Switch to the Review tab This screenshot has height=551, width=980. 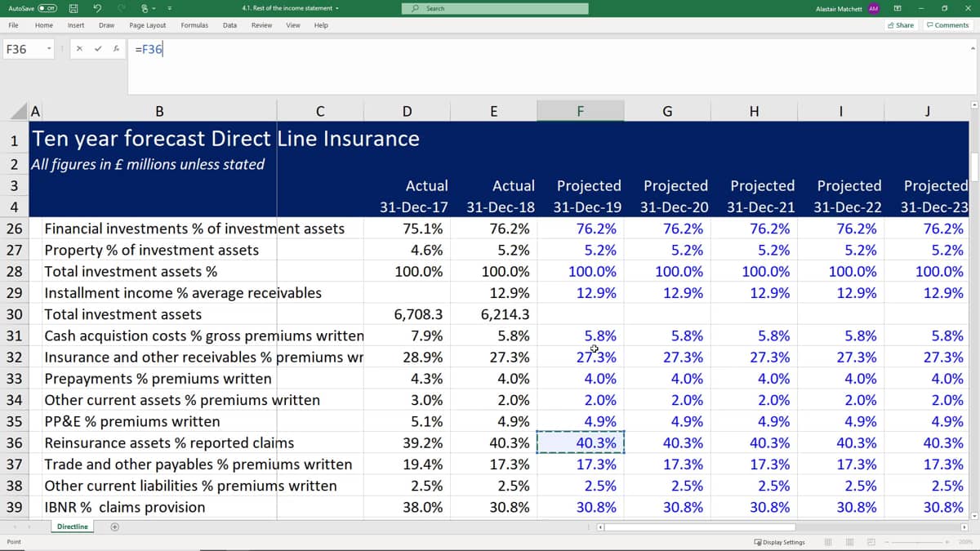262,25
